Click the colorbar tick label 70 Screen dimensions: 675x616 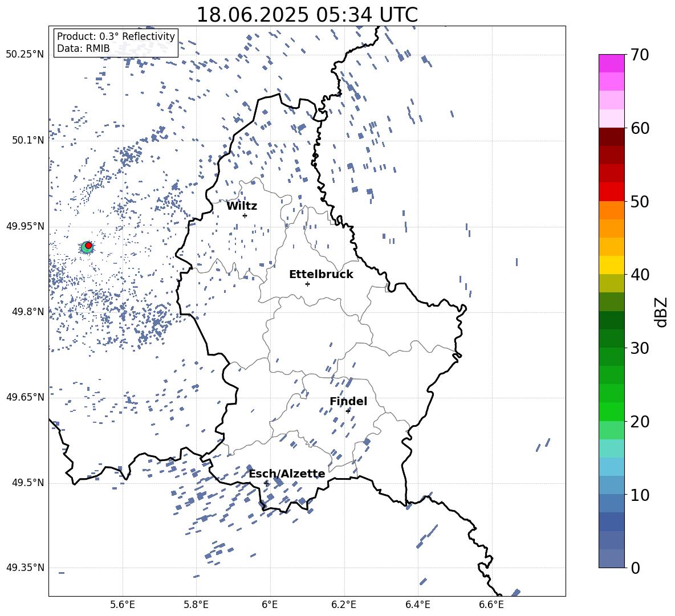click(640, 55)
